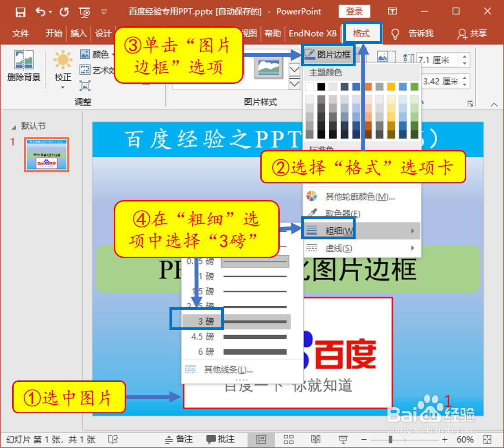The image size is (504, 448).
Task: Open the 文件 menu tab
Action: [x=20, y=33]
